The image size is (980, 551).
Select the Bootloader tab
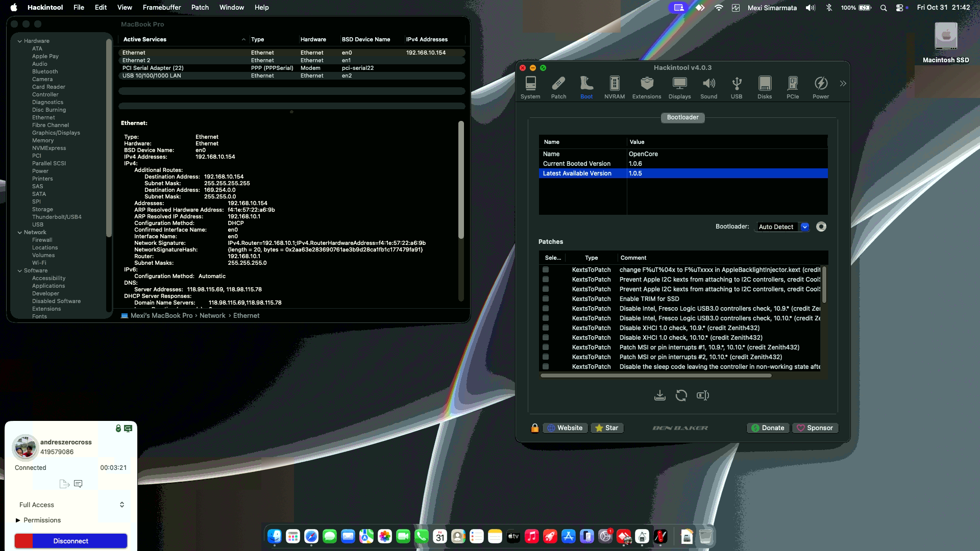[683, 117]
